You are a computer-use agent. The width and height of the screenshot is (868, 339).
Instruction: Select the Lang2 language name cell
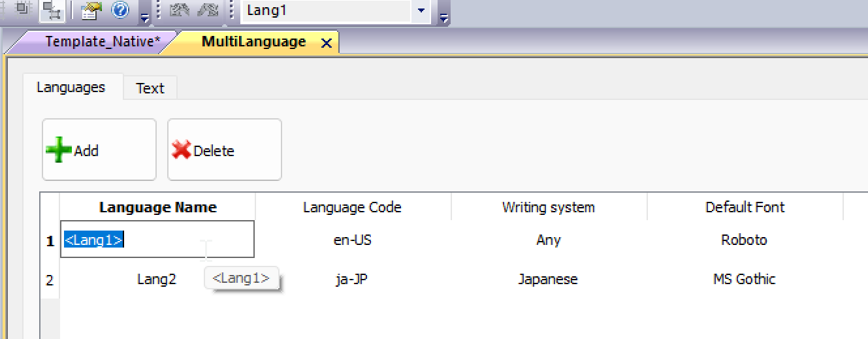pos(157,279)
